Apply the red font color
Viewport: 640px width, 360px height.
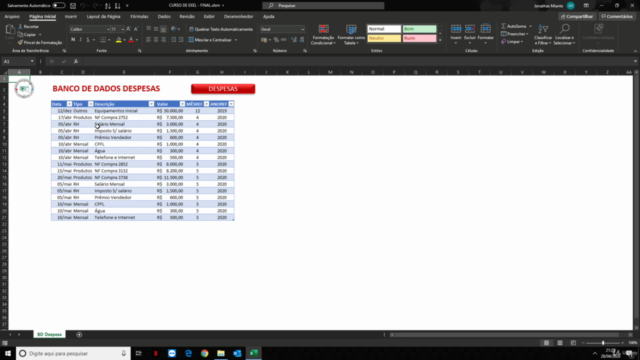coord(131,40)
